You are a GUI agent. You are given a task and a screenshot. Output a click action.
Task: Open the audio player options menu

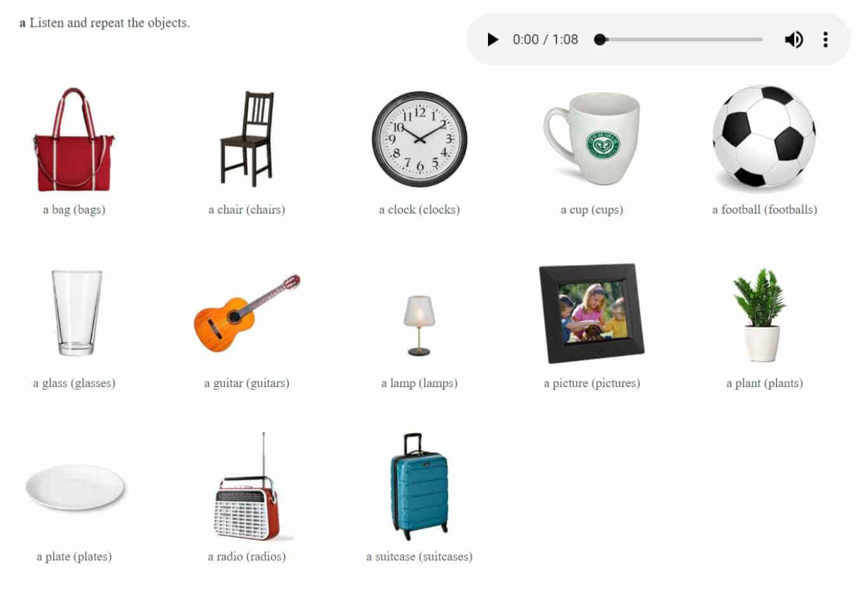[825, 39]
